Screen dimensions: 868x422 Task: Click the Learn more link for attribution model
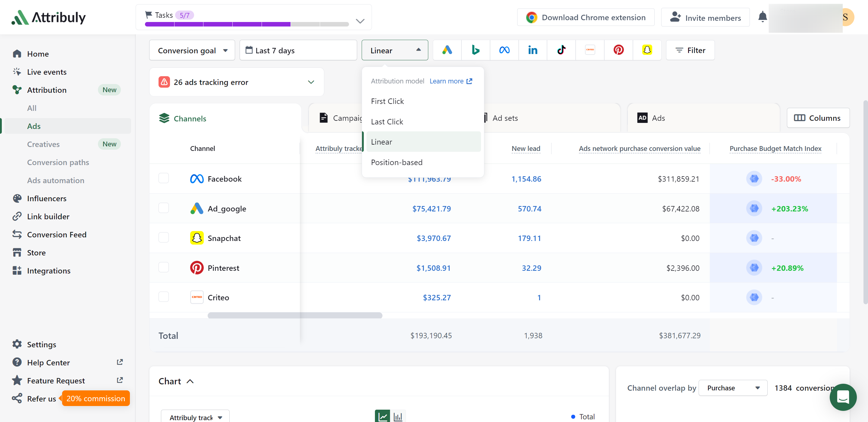click(x=451, y=81)
